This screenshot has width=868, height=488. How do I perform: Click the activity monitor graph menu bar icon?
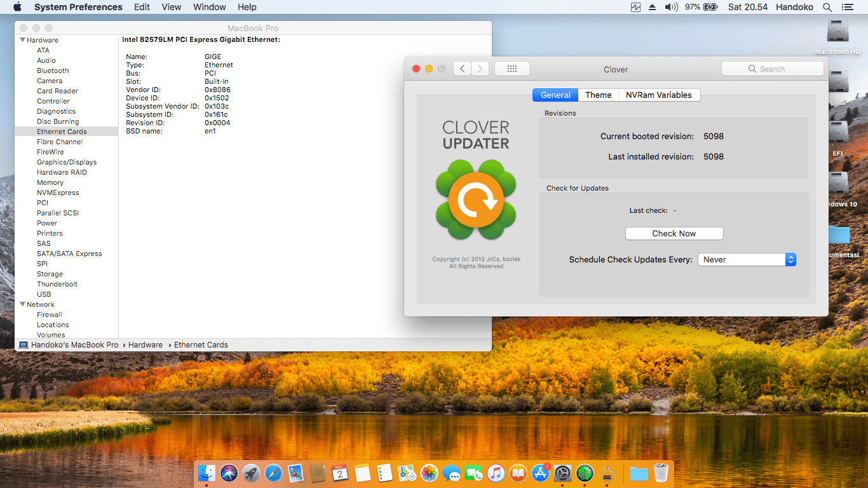coord(636,7)
